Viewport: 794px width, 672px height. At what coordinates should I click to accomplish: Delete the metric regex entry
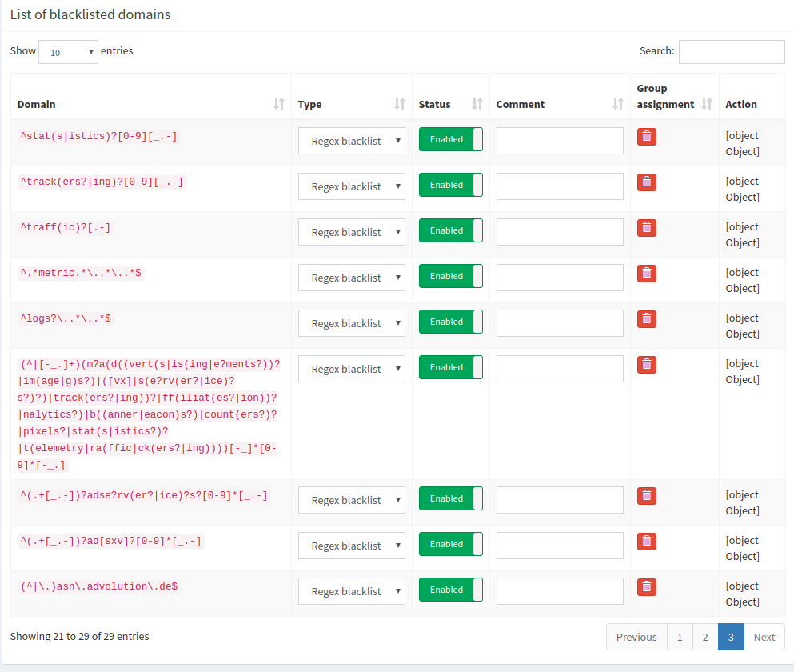point(647,274)
